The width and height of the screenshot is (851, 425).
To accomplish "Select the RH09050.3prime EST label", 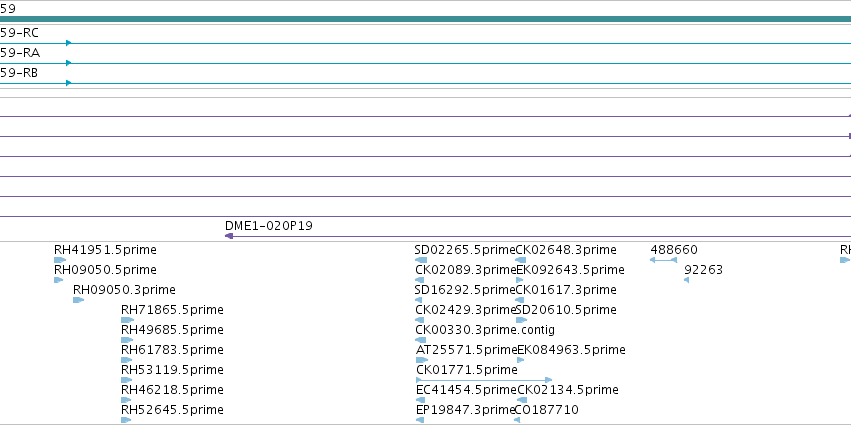I will 124,289.
